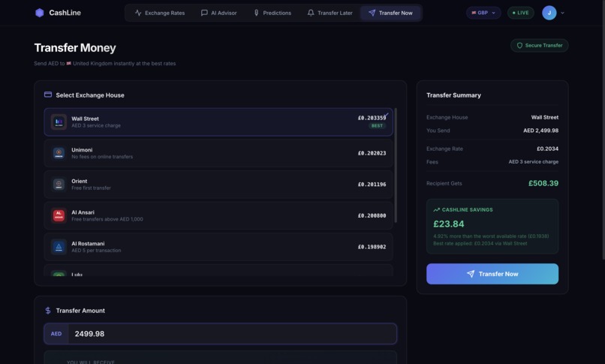Click the paper plane icon in Transfer Now tab
This screenshot has width=605, height=364.
click(372, 13)
